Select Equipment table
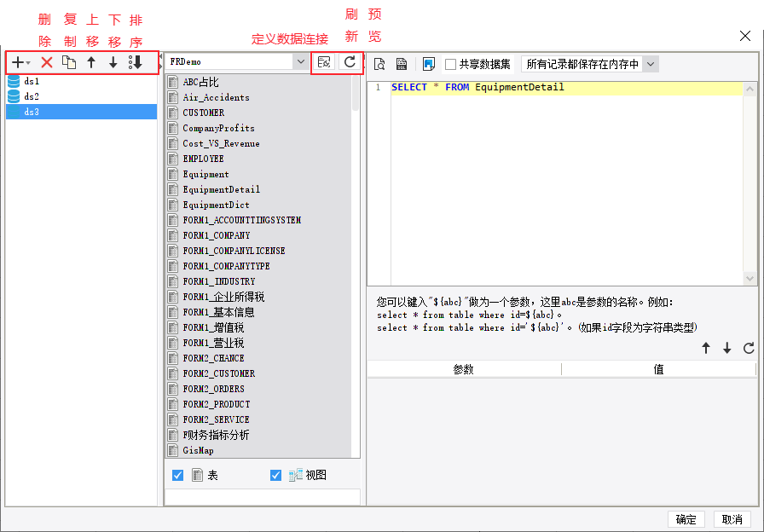Viewport: 764px width, 532px height. pos(258,174)
